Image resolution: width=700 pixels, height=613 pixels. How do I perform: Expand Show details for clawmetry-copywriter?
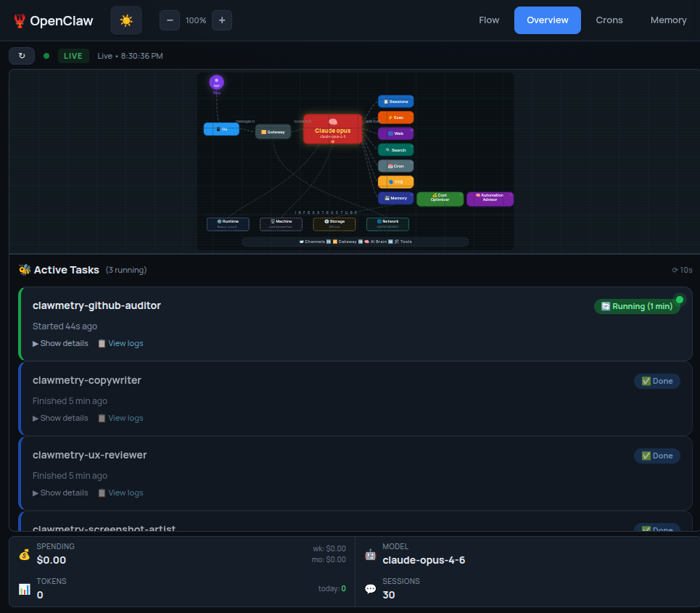pyautogui.click(x=60, y=418)
